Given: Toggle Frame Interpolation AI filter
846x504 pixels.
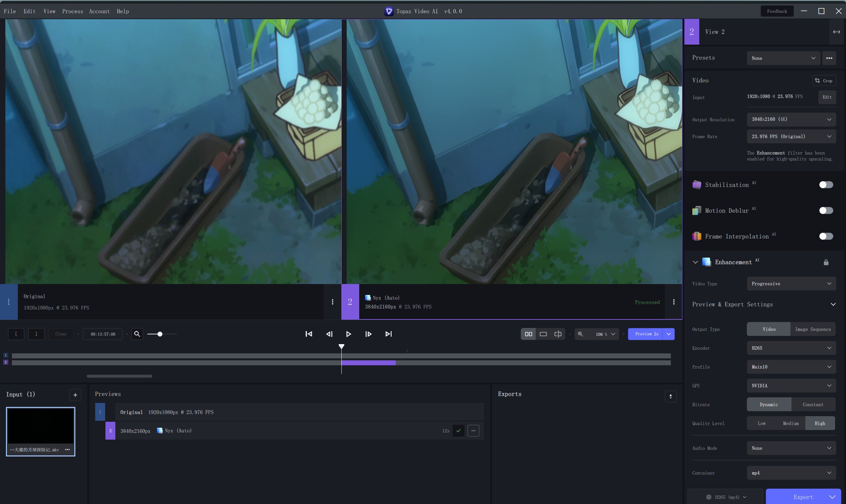Looking at the screenshot, I should point(827,236).
